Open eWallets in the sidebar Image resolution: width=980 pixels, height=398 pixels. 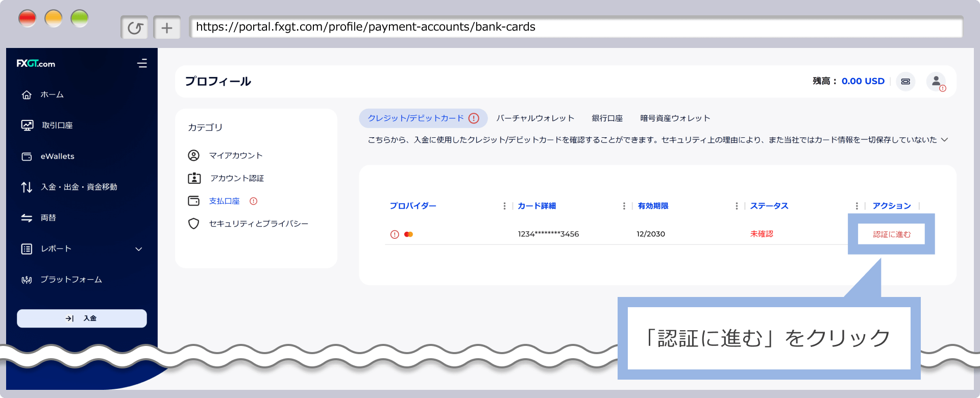coord(58,156)
